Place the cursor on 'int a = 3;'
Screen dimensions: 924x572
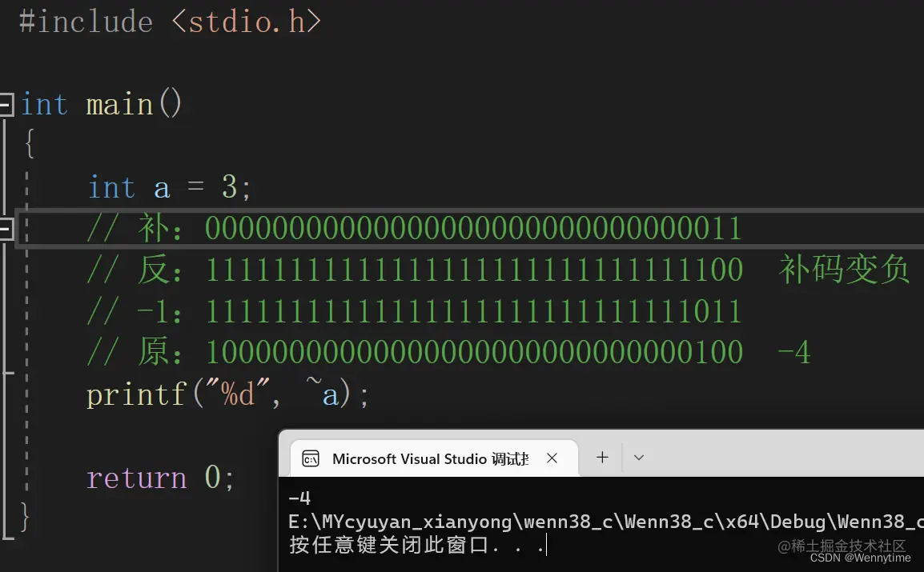point(170,188)
